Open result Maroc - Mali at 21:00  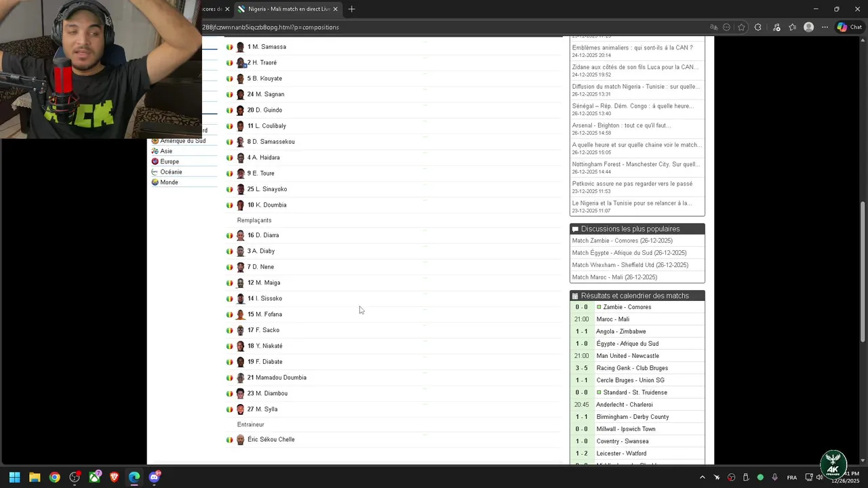click(612, 319)
